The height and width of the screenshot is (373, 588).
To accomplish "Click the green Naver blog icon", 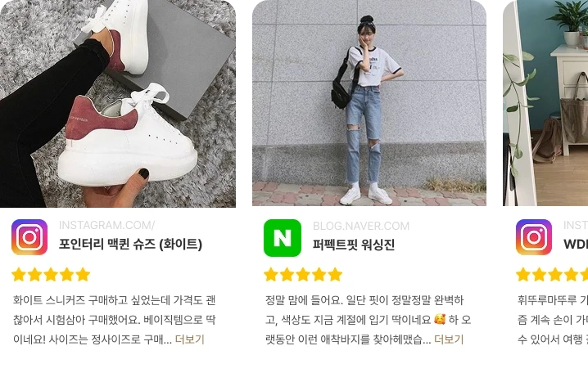I will click(283, 238).
